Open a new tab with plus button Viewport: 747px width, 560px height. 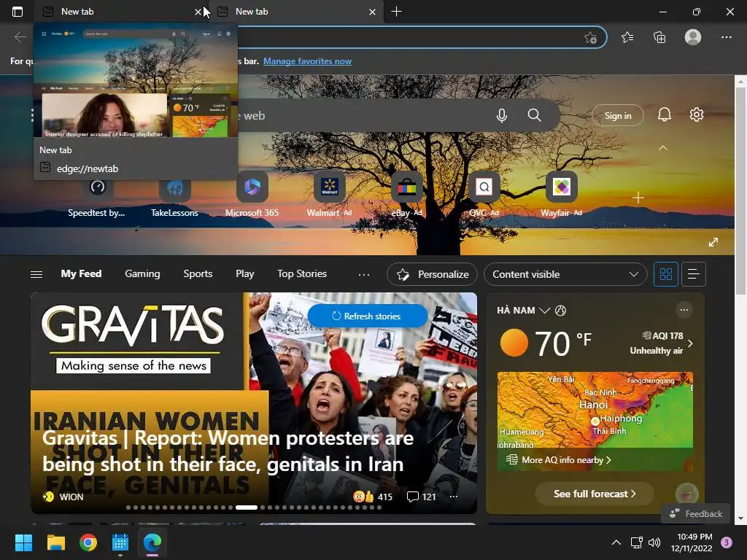(396, 12)
